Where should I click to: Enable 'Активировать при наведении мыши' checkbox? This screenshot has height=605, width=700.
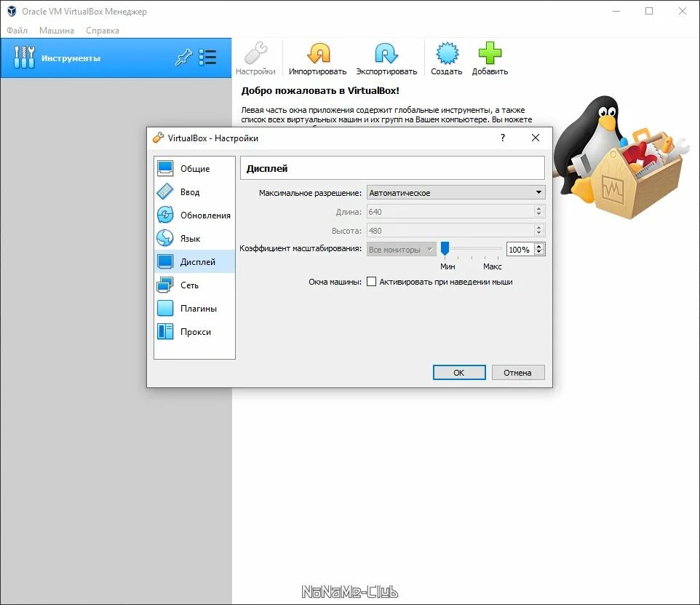tap(371, 282)
